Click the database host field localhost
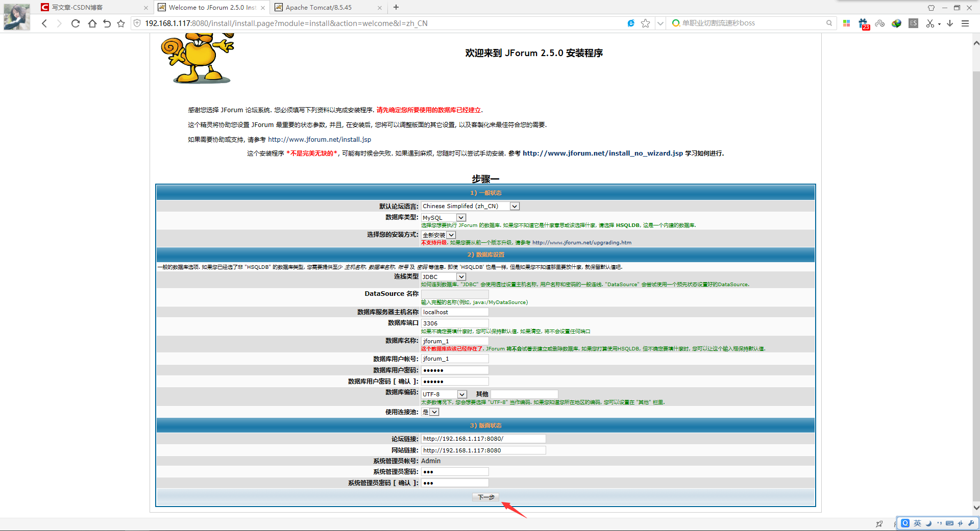This screenshot has width=980, height=531. coord(455,312)
